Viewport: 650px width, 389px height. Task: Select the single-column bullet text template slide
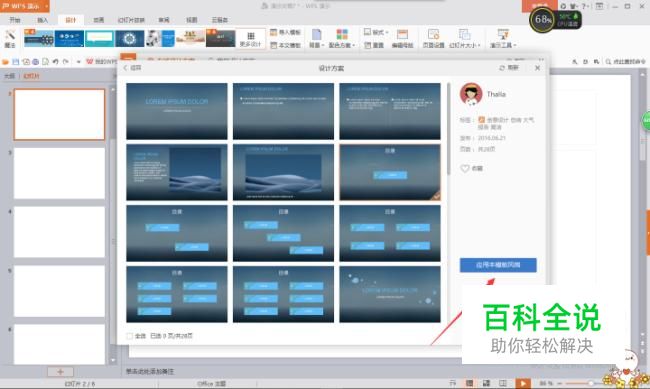point(283,111)
